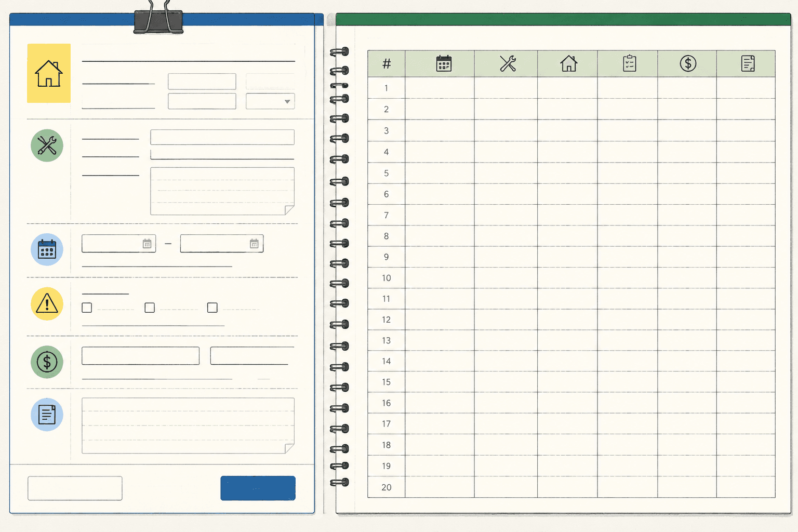Select row number 4 in the table
Screen dimensions: 798x532
(571, 152)
